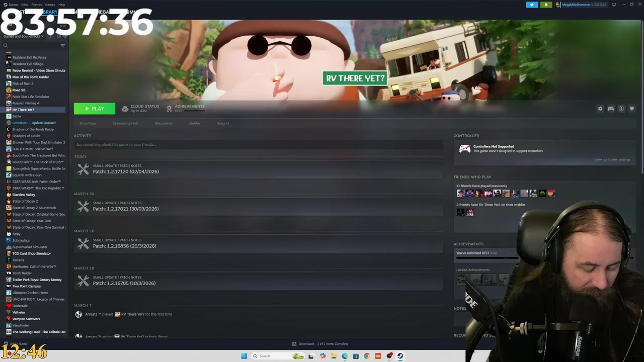
Task: Type in the activity "Say something" field
Action: [258, 145]
